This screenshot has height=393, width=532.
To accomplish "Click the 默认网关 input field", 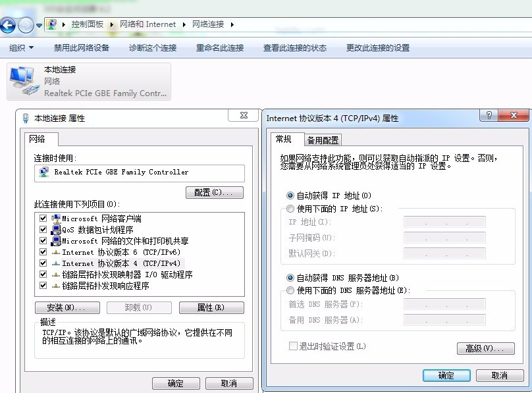I will tap(444, 253).
